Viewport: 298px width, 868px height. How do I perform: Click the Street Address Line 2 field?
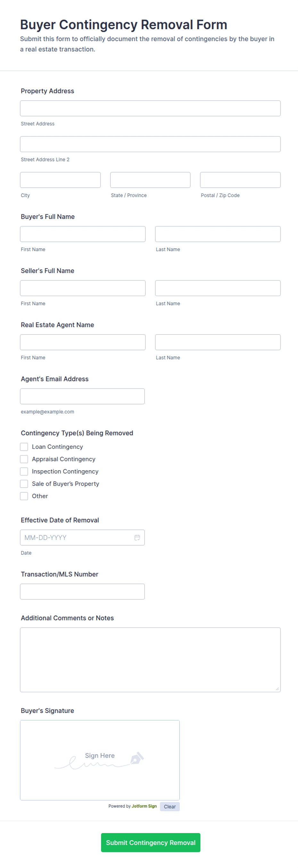150,144
